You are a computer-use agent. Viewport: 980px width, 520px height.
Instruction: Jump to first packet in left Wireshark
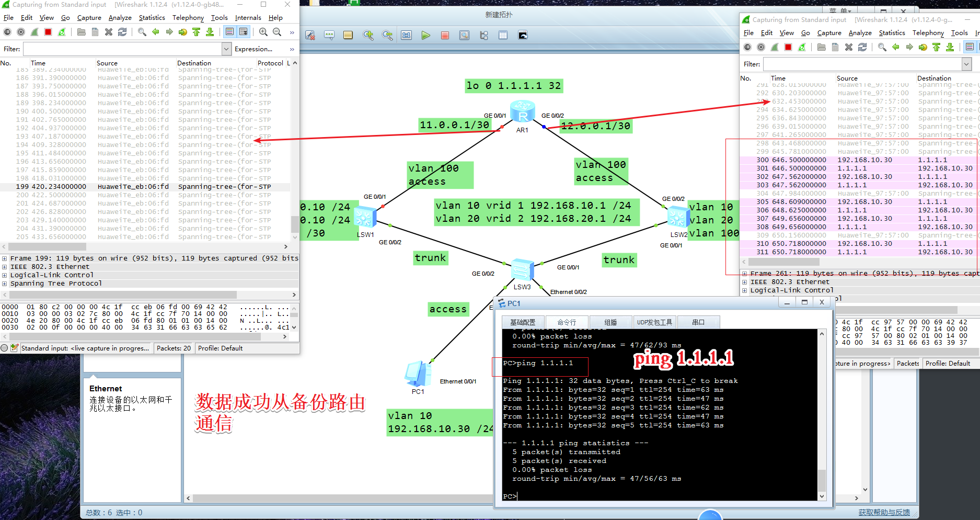click(x=197, y=32)
